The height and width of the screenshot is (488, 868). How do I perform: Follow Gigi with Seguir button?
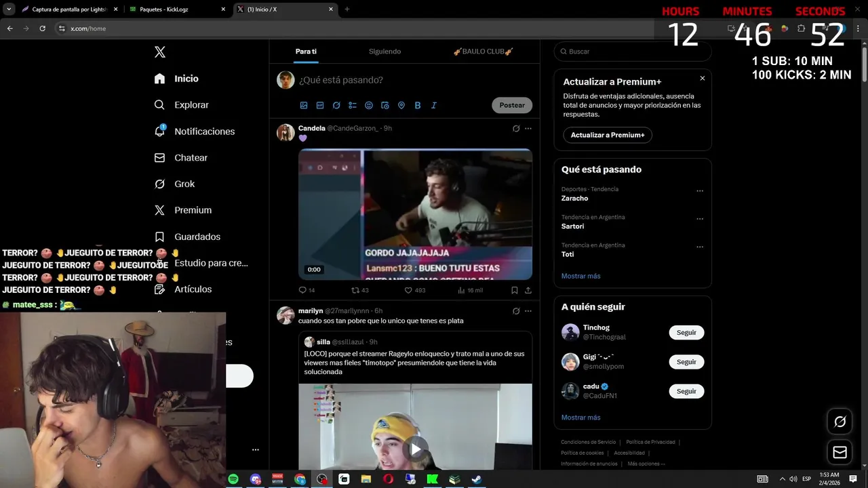click(686, 362)
